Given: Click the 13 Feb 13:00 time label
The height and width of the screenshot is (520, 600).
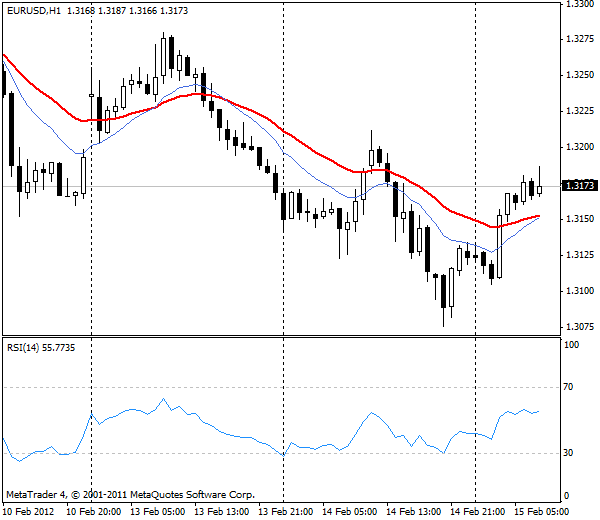Looking at the screenshot, I should (x=222, y=512).
